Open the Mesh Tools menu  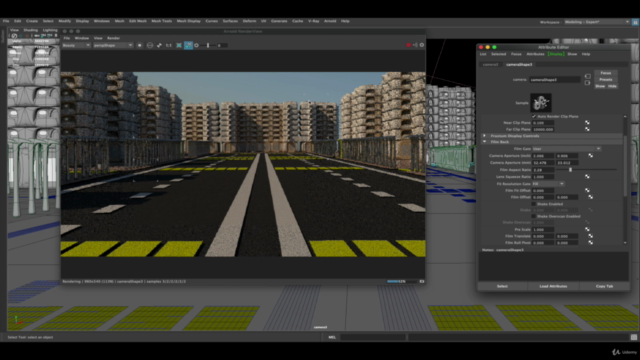[162, 21]
